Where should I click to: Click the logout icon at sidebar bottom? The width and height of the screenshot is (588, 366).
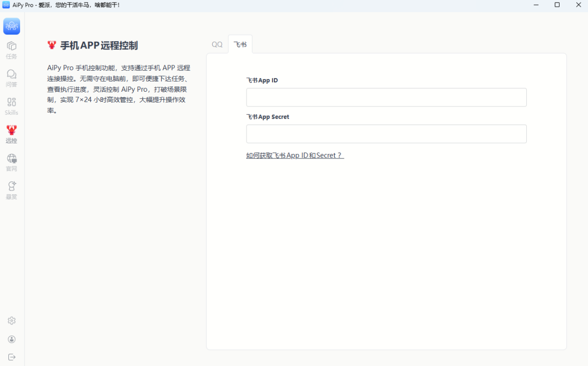12,357
